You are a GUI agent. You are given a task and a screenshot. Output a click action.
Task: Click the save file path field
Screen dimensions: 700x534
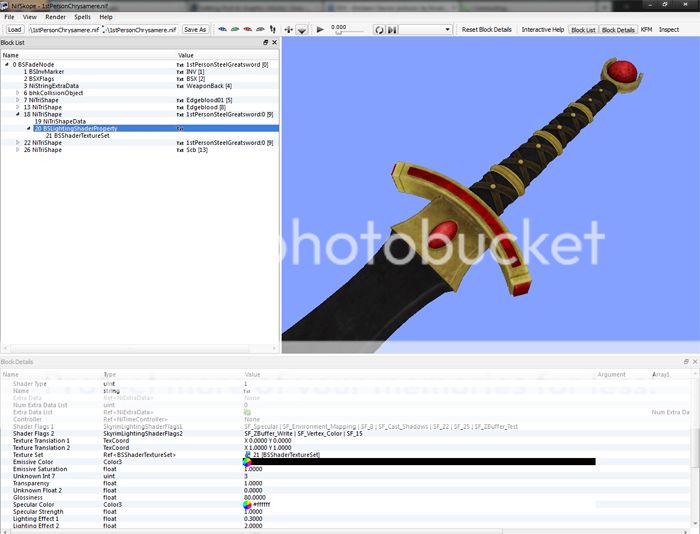(142, 30)
